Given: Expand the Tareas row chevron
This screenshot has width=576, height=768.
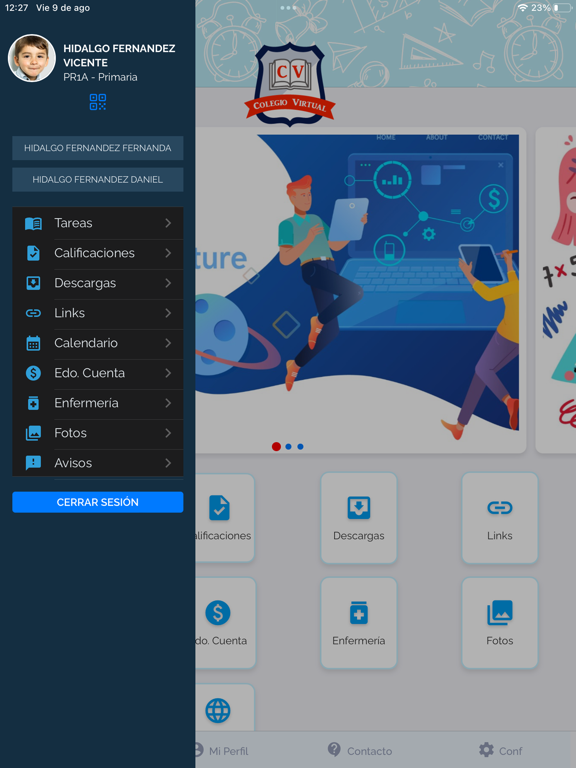Looking at the screenshot, I should tap(168, 223).
